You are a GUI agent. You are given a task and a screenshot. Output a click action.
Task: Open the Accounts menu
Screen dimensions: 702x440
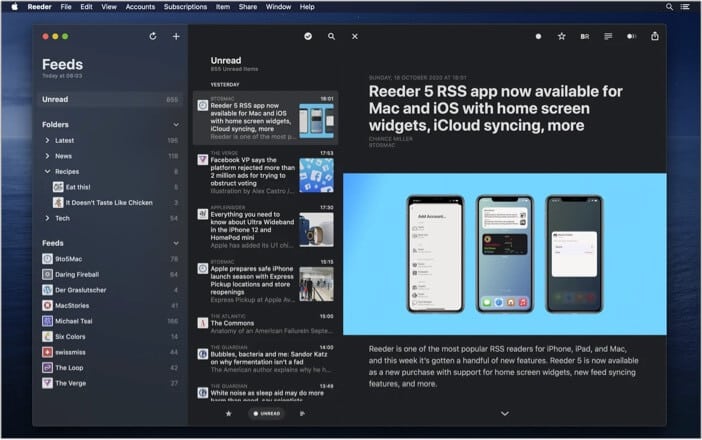pos(140,6)
